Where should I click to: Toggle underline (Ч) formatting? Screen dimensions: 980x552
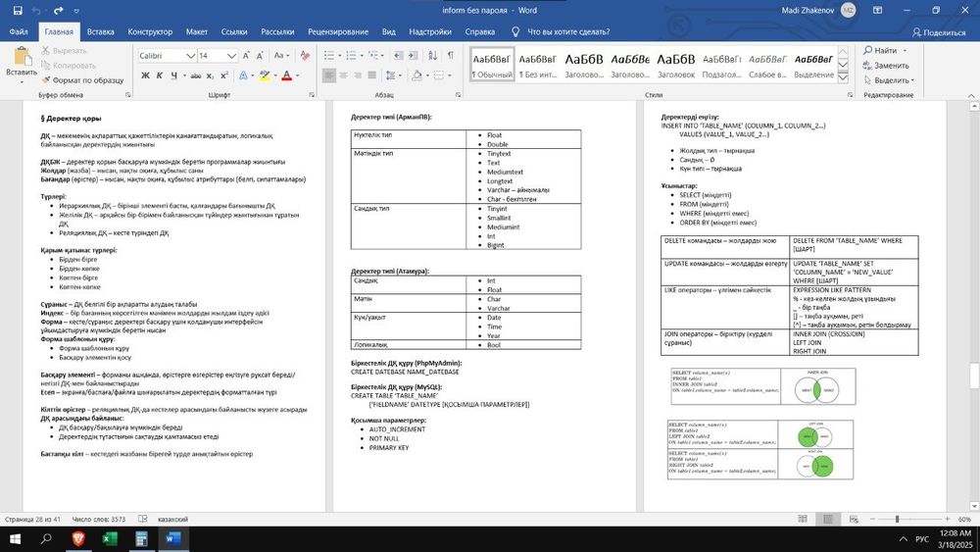coord(173,75)
